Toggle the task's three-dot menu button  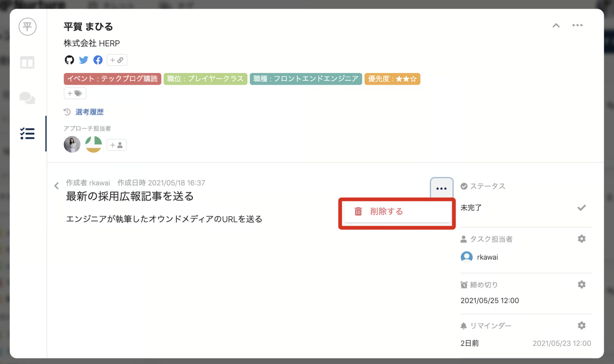pyautogui.click(x=441, y=188)
